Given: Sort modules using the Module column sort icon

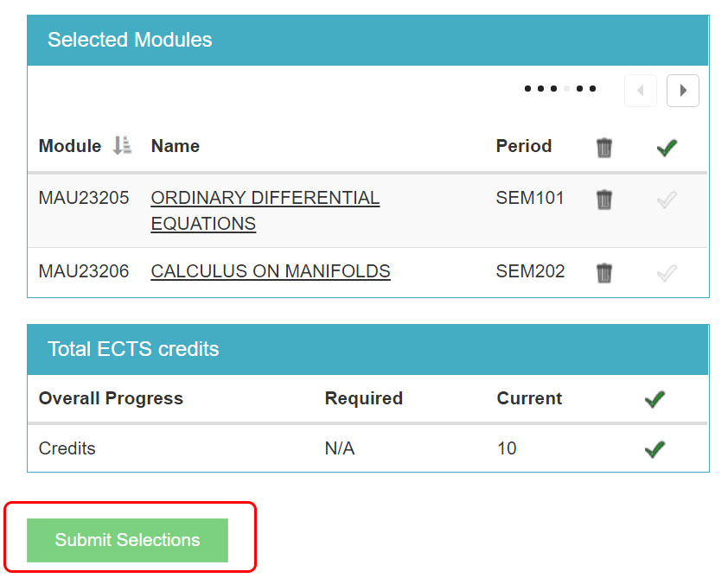Looking at the screenshot, I should coord(121,146).
